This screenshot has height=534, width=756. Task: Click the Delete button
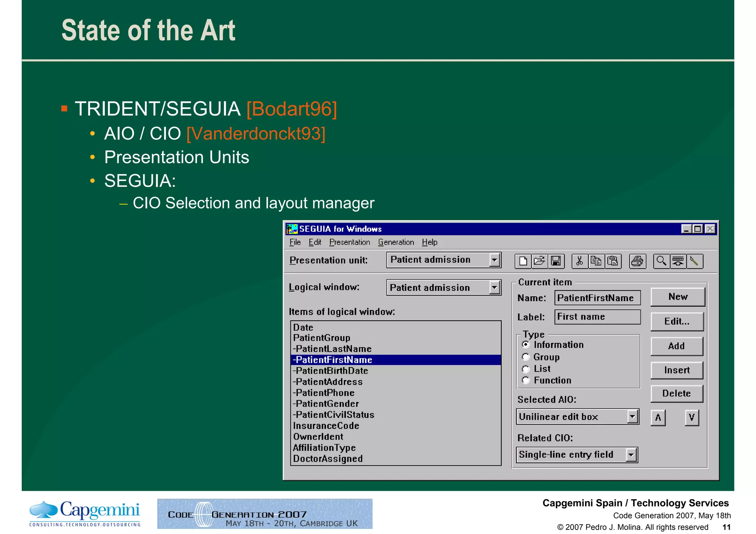point(677,393)
